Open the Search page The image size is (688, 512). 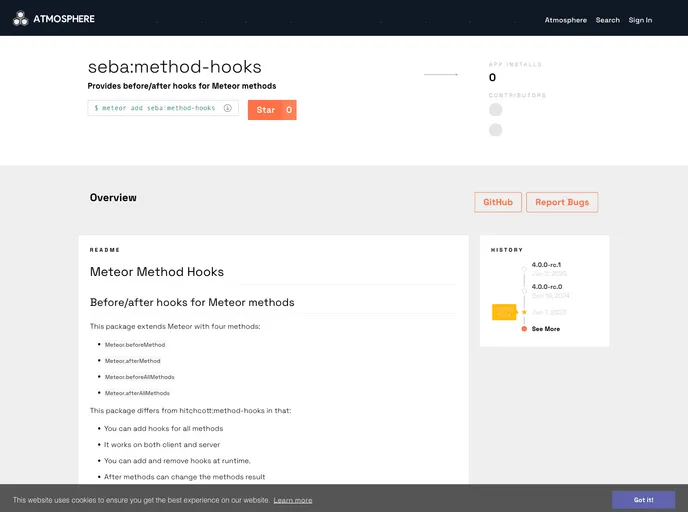pyautogui.click(x=607, y=20)
